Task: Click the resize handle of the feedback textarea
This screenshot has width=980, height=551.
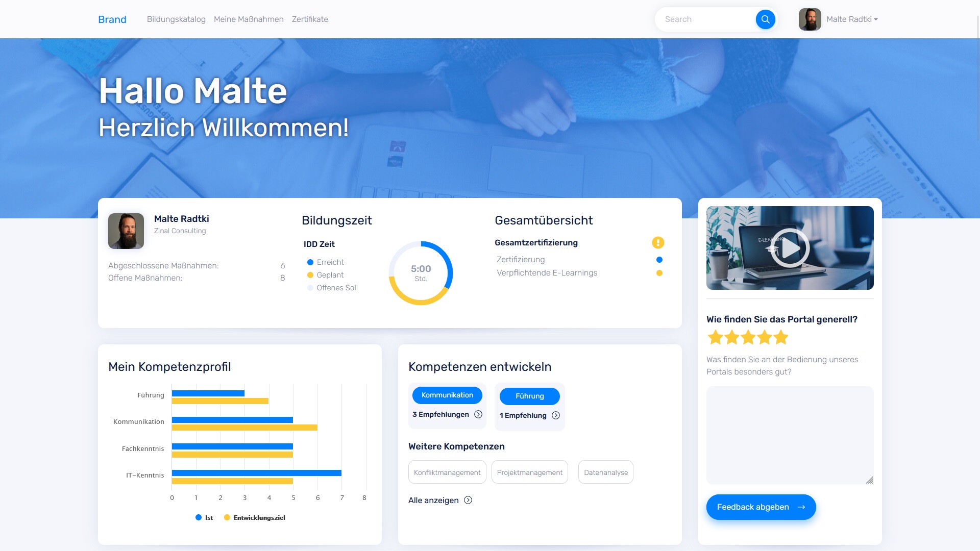Action: 870,480
